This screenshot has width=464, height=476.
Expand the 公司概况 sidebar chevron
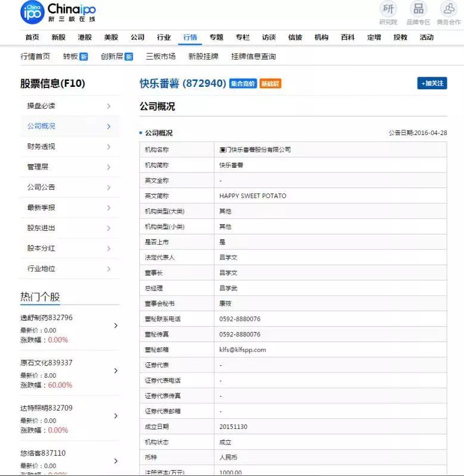109,126
